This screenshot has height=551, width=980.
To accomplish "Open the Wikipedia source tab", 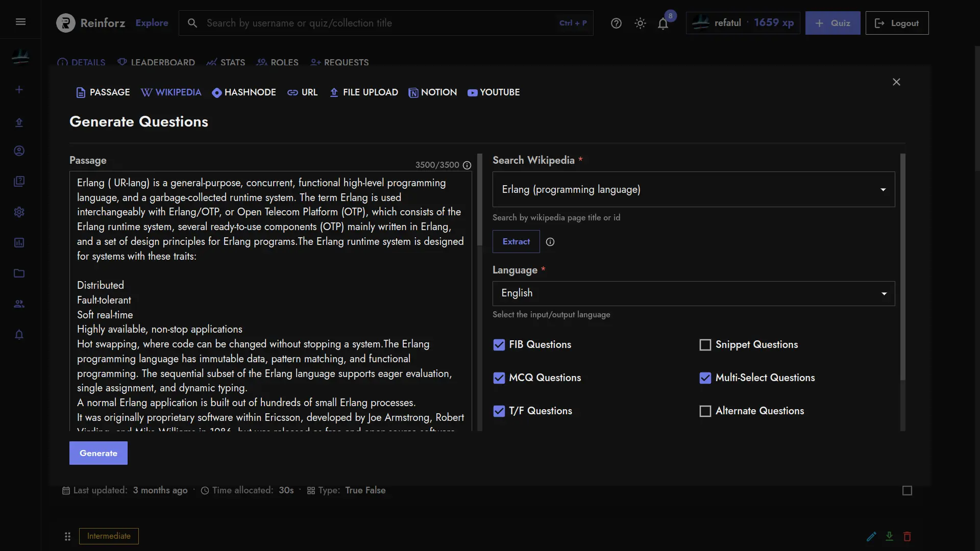I will pyautogui.click(x=169, y=92).
